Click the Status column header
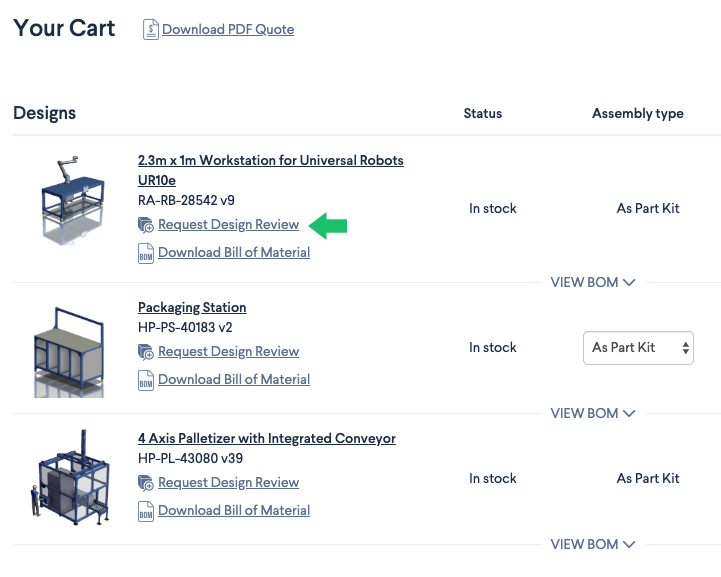The image size is (721, 577). coord(483,114)
